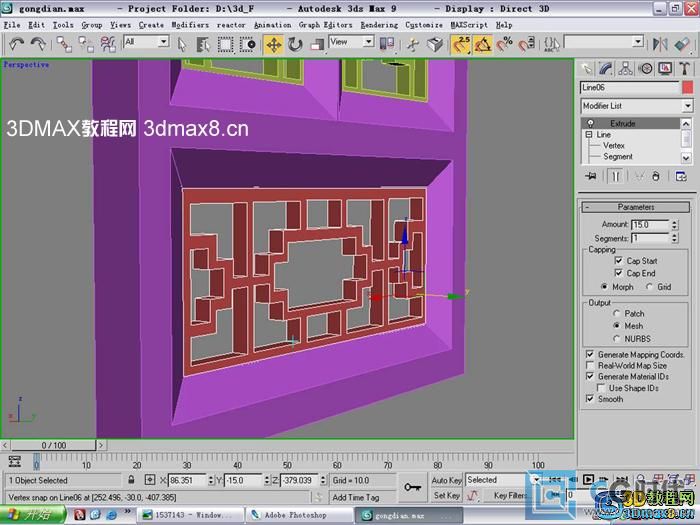Toggle the Smooth checkbox
Viewport: 700px width, 525px height.
pos(590,399)
